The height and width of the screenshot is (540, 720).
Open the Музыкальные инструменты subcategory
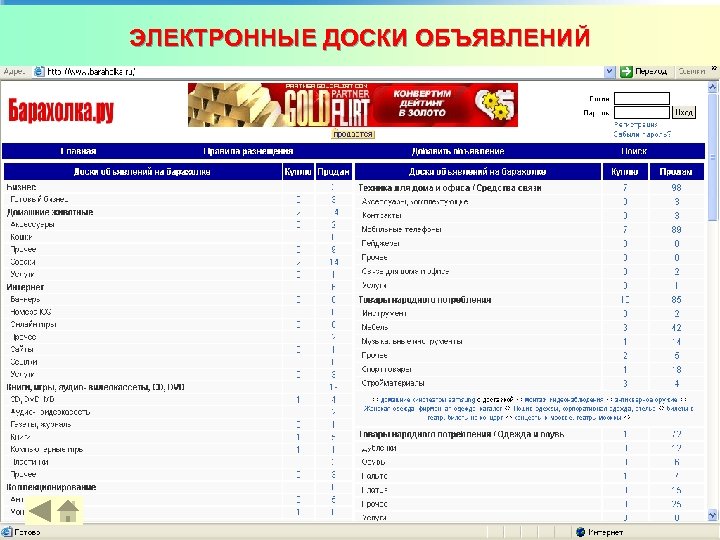412,342
